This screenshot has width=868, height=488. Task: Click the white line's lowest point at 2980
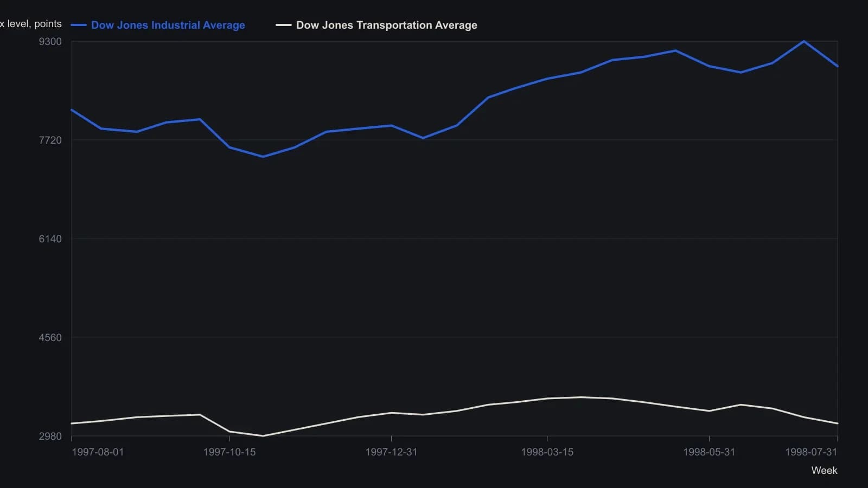pyautogui.click(x=263, y=436)
